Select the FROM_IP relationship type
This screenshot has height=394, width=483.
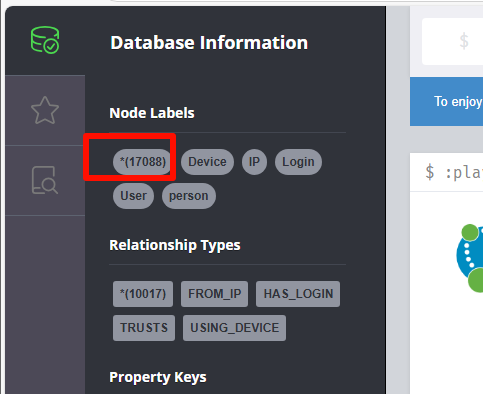(214, 294)
